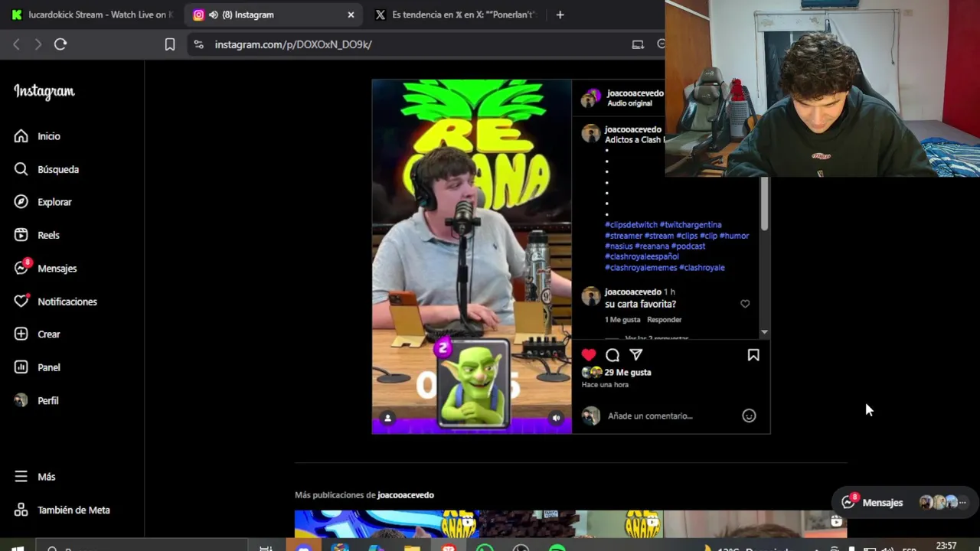The height and width of the screenshot is (551, 980).
Task: Unlike the post with red heart
Action: pyautogui.click(x=589, y=355)
